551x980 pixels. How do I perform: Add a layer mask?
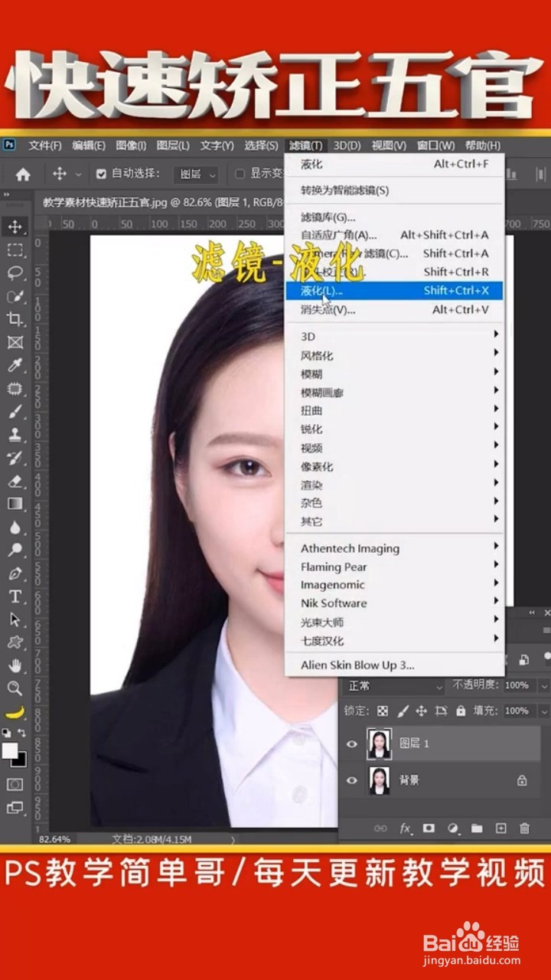429,828
